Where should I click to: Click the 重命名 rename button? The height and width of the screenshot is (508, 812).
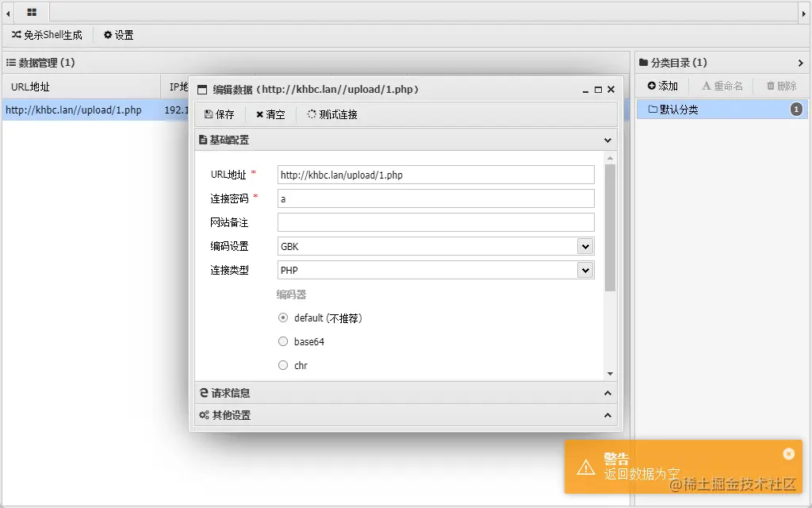click(x=722, y=86)
